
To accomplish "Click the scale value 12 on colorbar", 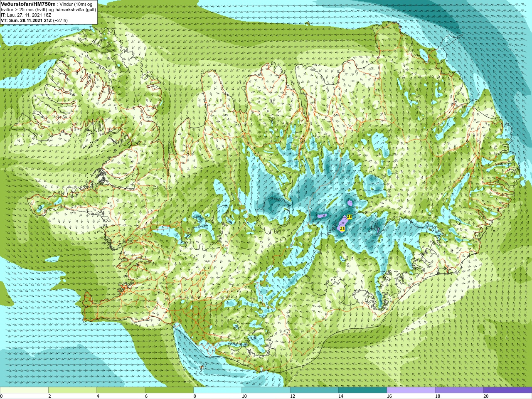I will (x=293, y=396).
